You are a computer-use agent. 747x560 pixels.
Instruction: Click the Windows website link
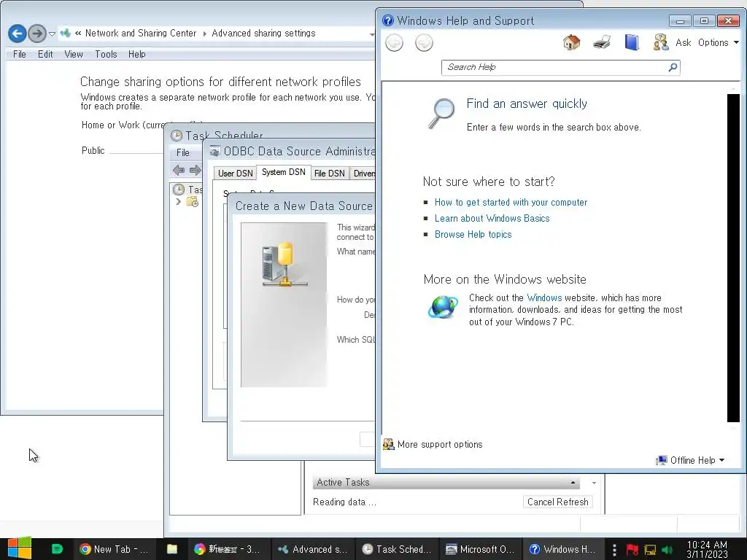pos(544,298)
